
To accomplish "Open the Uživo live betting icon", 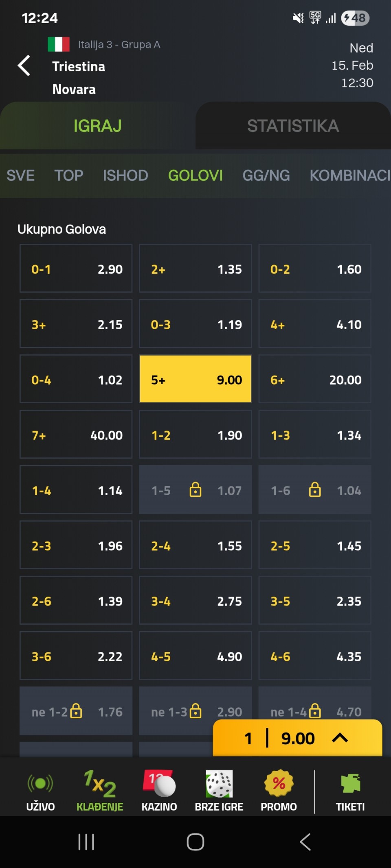I will (40, 784).
